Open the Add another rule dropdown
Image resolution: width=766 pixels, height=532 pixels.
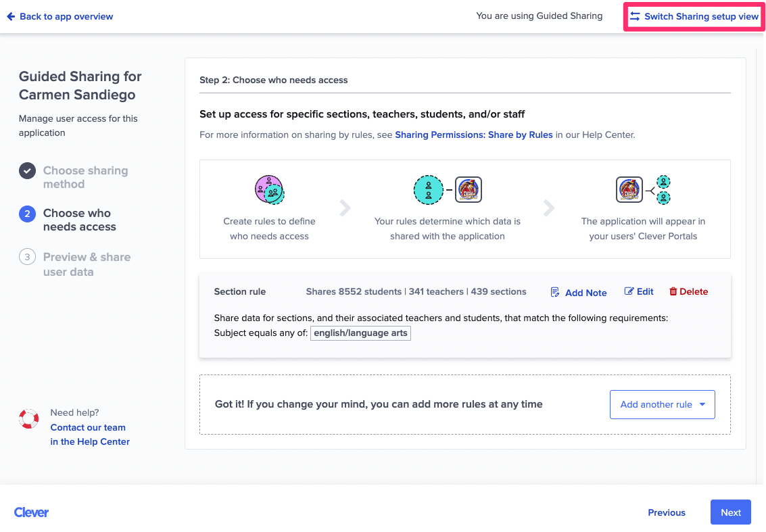[x=662, y=404]
